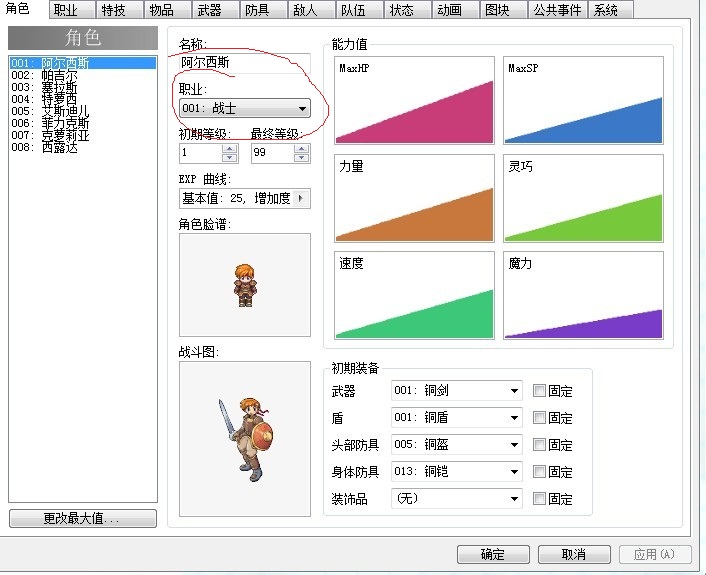The image size is (706, 575).
Task: Select actor 001: 阿尔西斯 in list
Action: [83, 63]
